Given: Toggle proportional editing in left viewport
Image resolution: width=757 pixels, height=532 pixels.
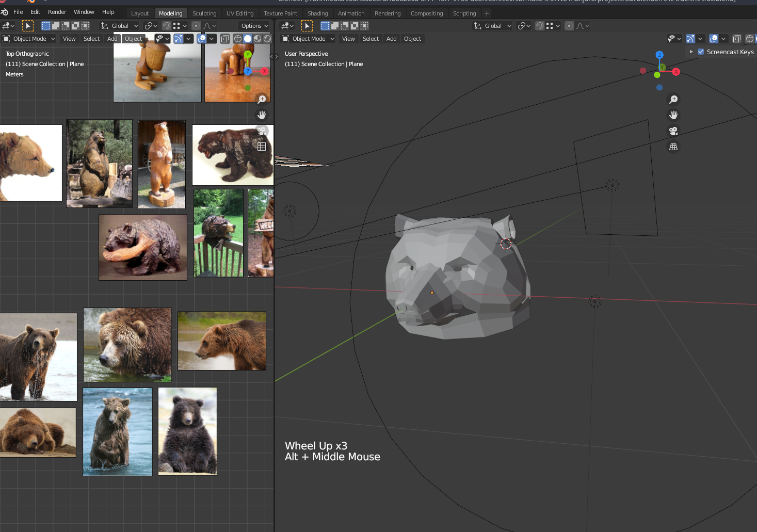Looking at the screenshot, I should pos(196,26).
